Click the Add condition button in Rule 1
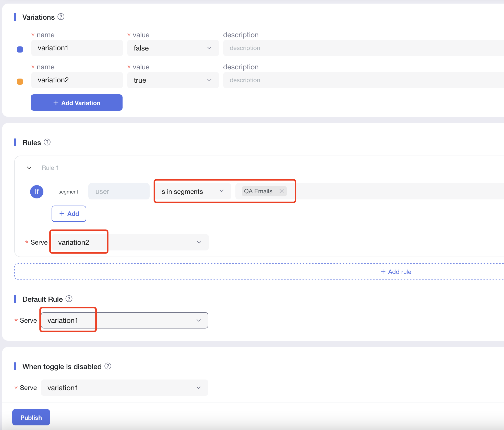Image resolution: width=504 pixels, height=430 pixels. click(69, 213)
